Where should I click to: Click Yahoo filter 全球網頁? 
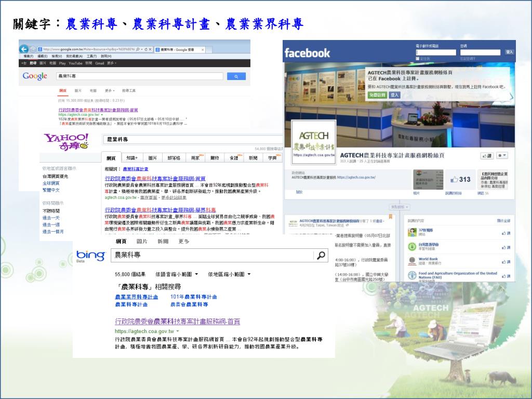click(x=51, y=183)
